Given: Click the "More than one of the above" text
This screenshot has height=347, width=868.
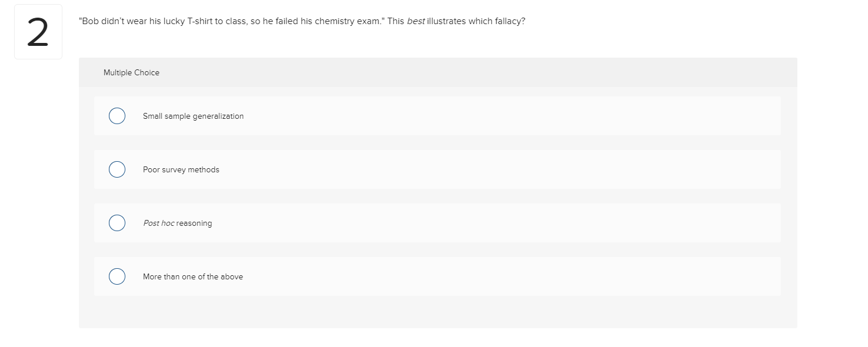Looking at the screenshot, I should tap(192, 277).
